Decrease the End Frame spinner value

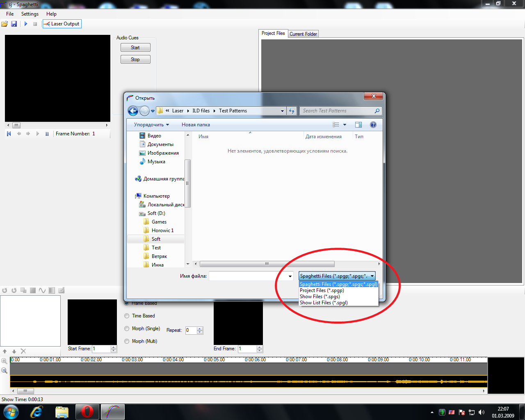[260, 351]
